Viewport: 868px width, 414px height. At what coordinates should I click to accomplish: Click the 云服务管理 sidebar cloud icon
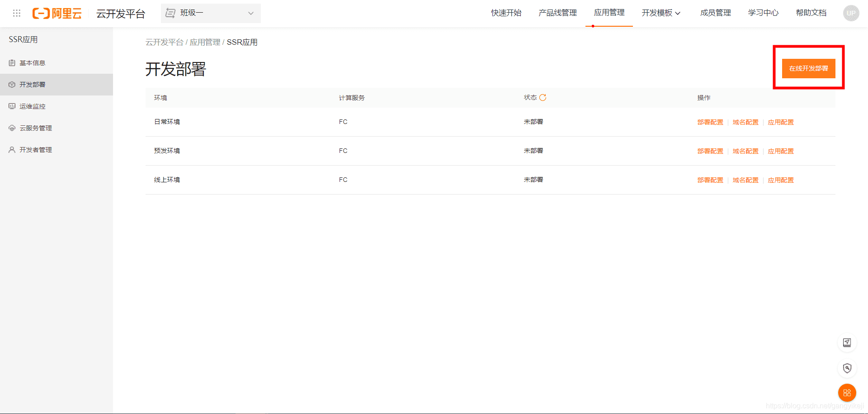(12, 128)
